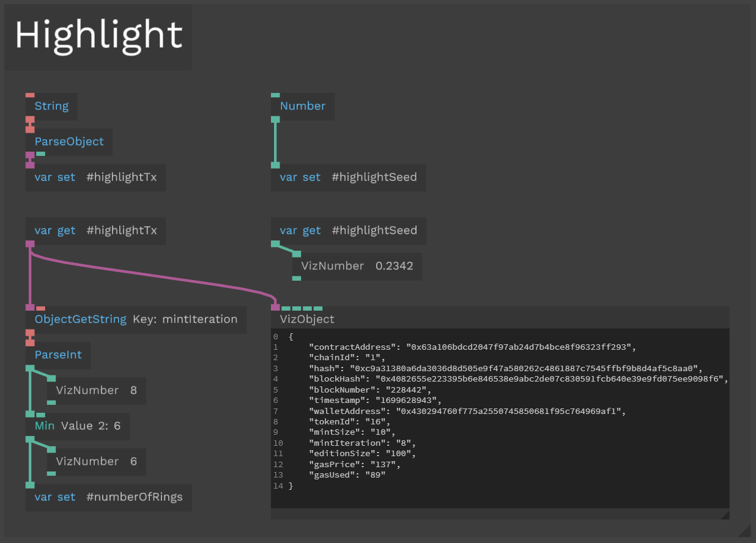Select the var get #highlightTx node
This screenshot has width=756, height=543.
point(95,231)
